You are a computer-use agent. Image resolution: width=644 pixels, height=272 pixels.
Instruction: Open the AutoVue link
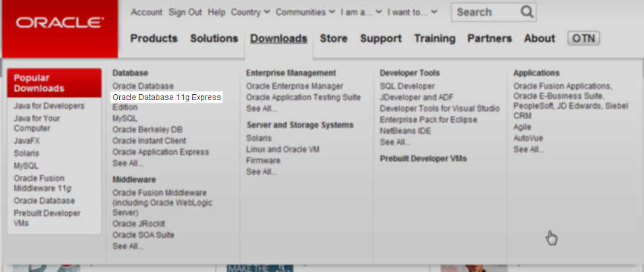(x=528, y=138)
